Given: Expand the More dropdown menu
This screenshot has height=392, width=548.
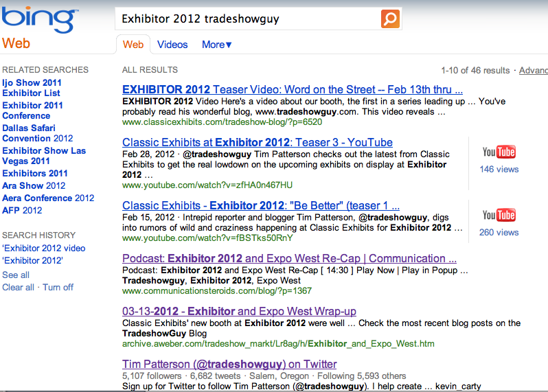Looking at the screenshot, I should pos(217,45).
